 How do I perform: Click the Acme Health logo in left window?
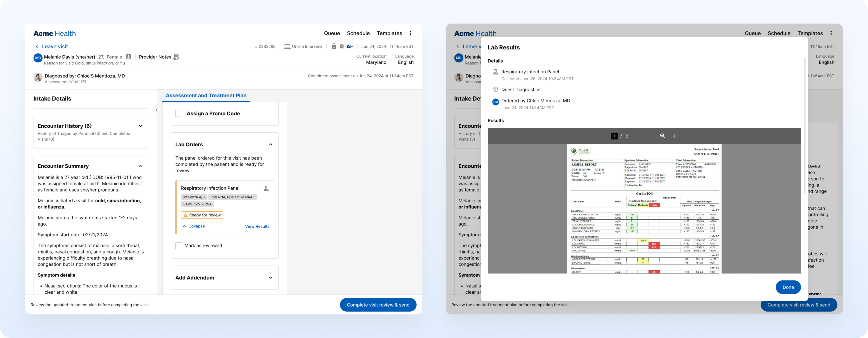(55, 33)
